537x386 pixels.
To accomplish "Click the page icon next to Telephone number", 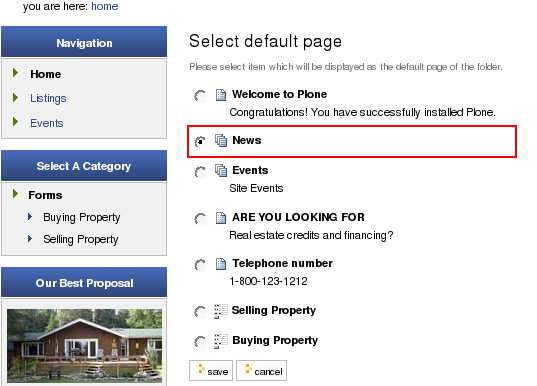I will click(x=221, y=264).
